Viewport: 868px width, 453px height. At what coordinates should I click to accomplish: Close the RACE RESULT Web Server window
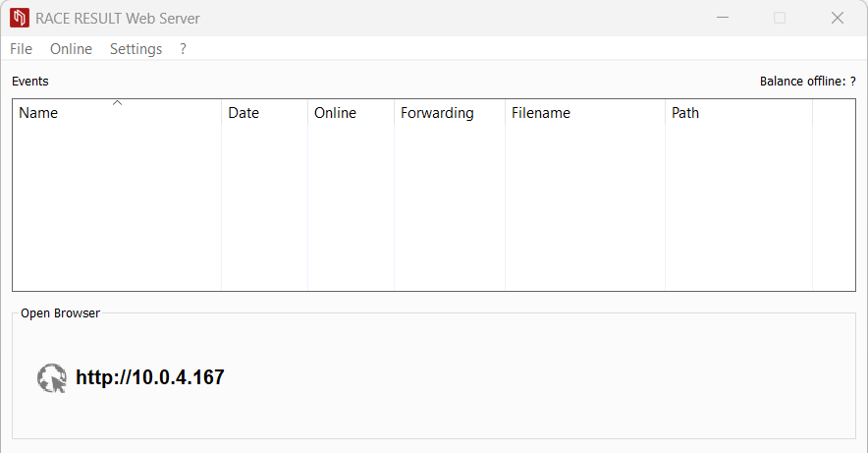838,18
